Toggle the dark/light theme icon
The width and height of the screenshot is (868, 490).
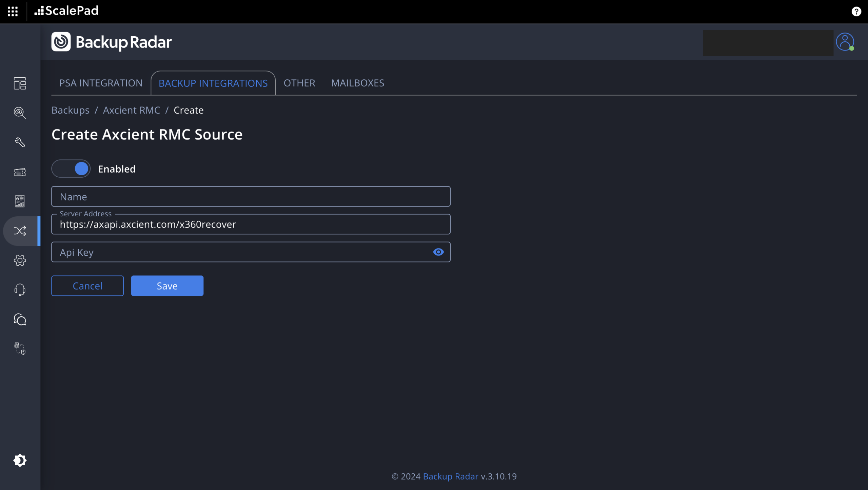pyautogui.click(x=20, y=460)
